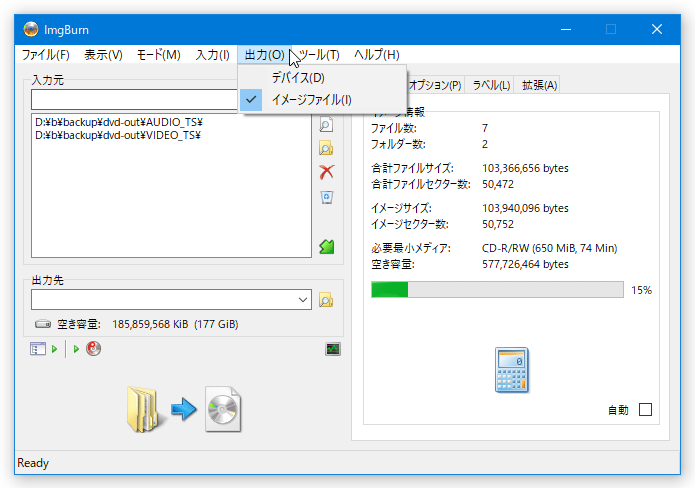
Task: Click the 50,472 file sector count
Action: click(498, 184)
